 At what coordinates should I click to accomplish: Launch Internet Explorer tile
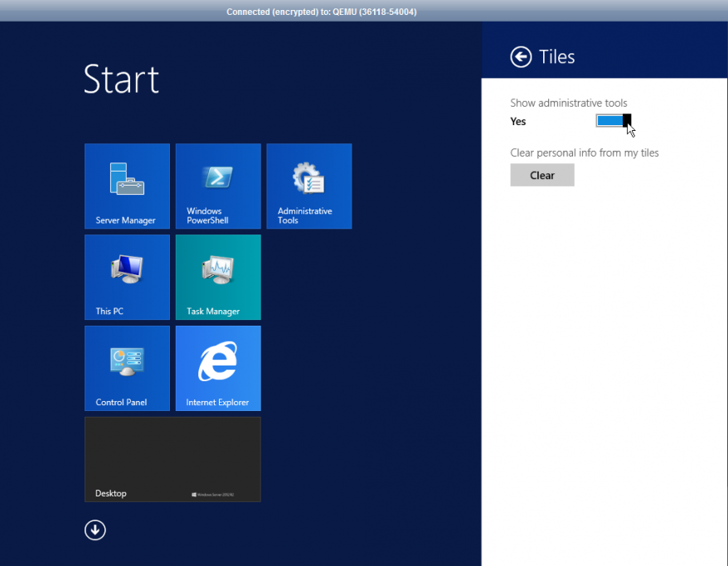coord(218,369)
